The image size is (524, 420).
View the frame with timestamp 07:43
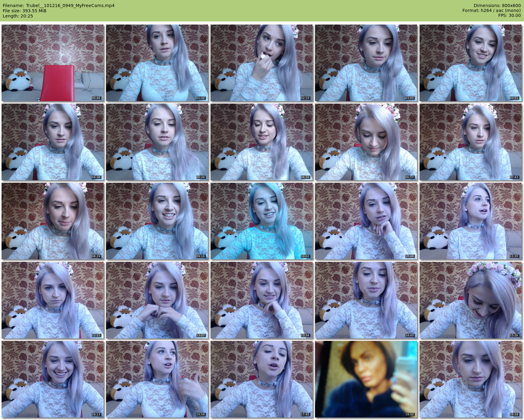tap(471, 142)
